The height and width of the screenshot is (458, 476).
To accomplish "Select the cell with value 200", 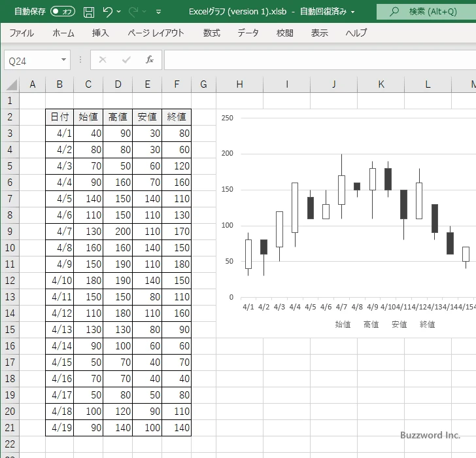I will coord(118,232).
